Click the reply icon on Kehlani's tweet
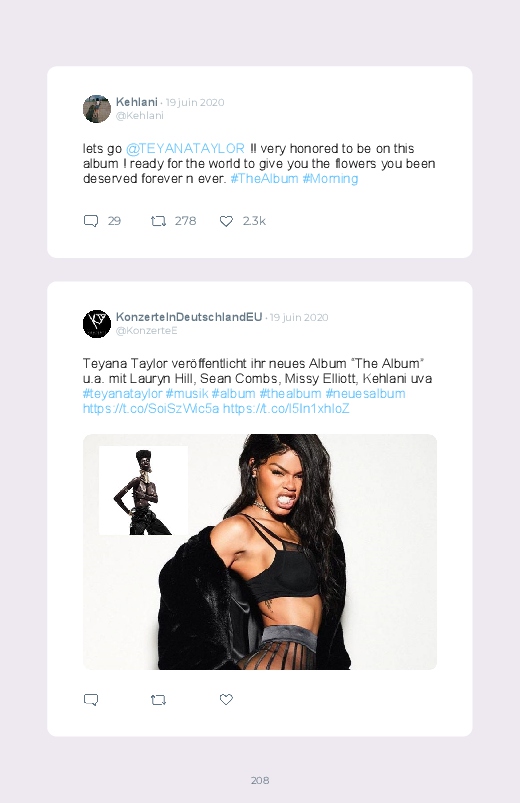The width and height of the screenshot is (520, 803). pyautogui.click(x=91, y=221)
